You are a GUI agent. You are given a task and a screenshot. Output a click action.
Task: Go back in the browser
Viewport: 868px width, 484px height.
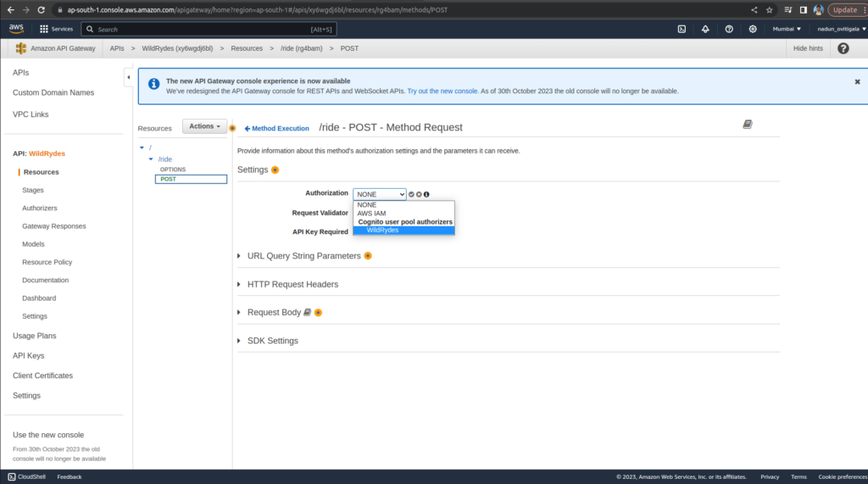pos(10,10)
